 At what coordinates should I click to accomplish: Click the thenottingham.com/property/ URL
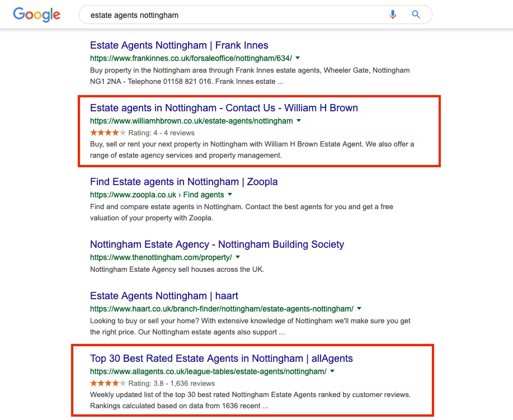coord(161,257)
